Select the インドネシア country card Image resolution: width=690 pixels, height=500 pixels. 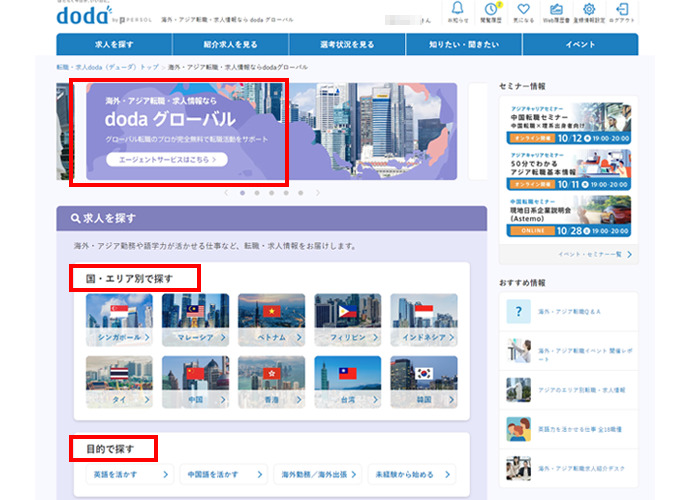coord(424,320)
